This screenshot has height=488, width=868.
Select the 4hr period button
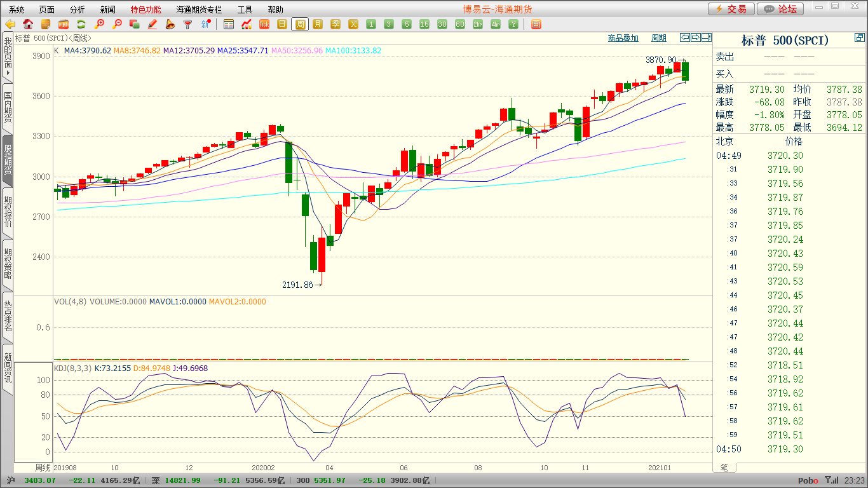(x=496, y=24)
